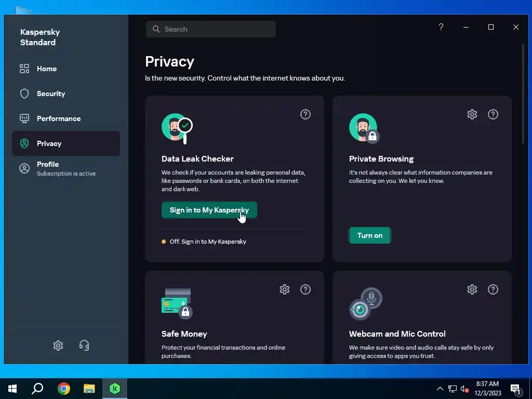Click the Search input field

coord(211,29)
